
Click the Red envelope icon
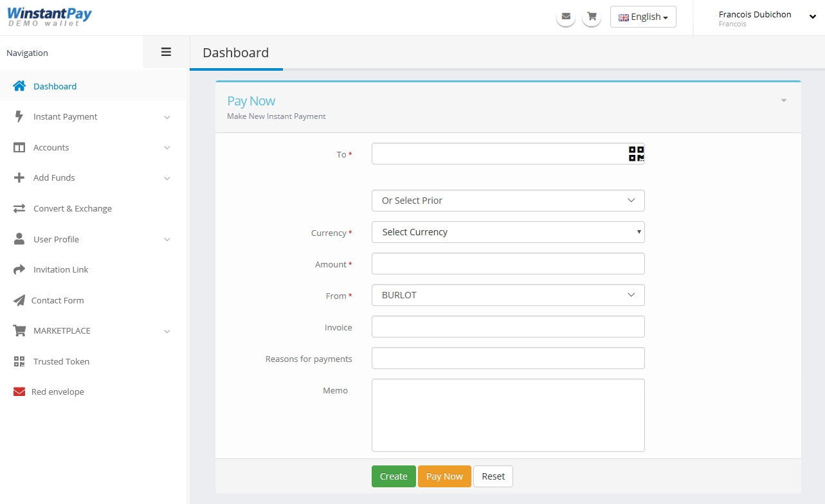tap(19, 392)
